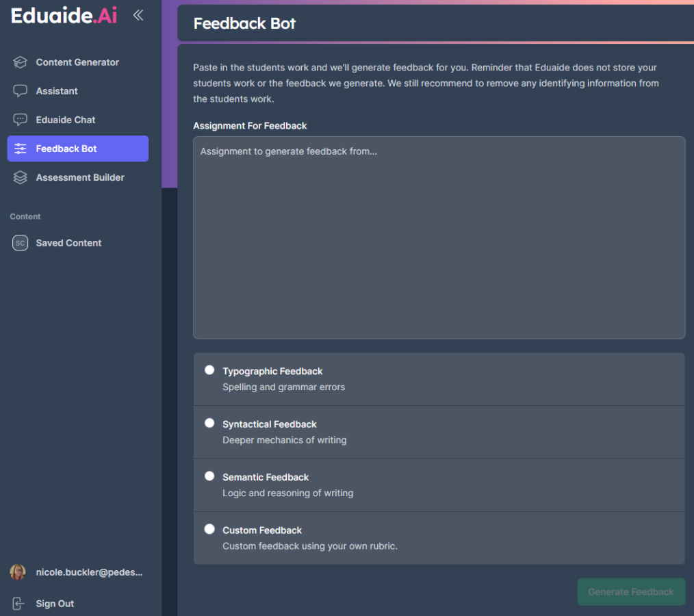Click the Syntactical Feedback label text
Screen dimensions: 694x616
click(x=270, y=424)
